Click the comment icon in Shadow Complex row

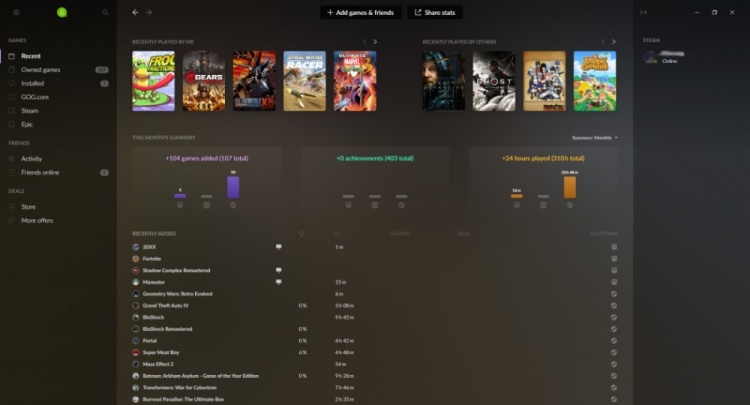(278, 270)
